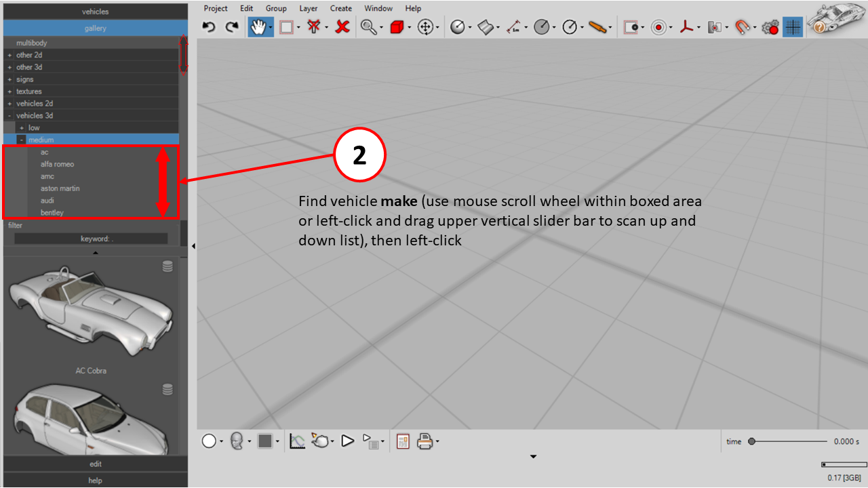Click the play-with-list animation icon
The width and height of the screenshot is (868, 488).
pos(370,442)
